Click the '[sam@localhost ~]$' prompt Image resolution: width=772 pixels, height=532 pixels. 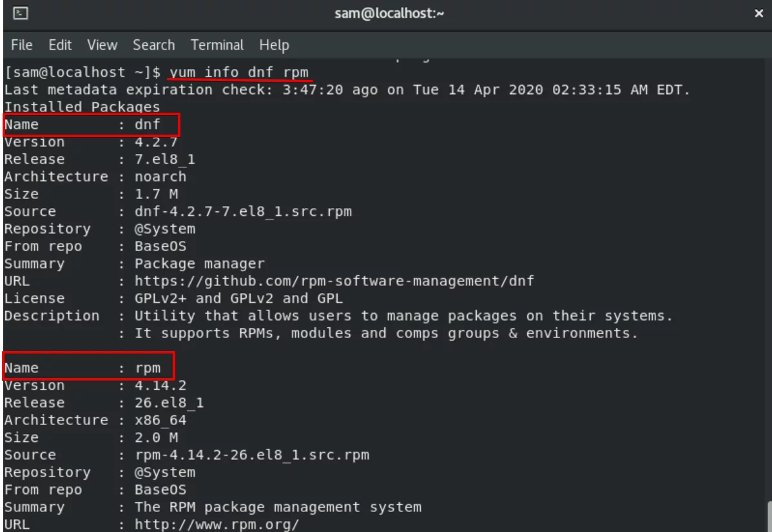click(x=82, y=72)
